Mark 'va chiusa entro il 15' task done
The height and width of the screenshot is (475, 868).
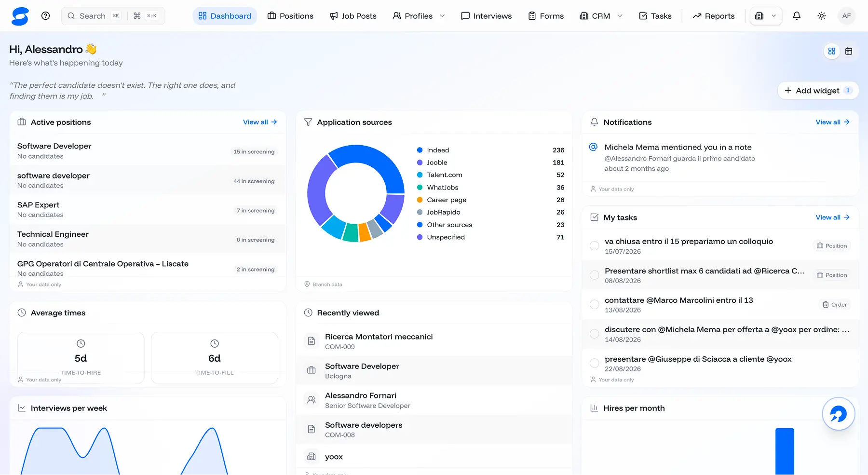click(x=595, y=246)
